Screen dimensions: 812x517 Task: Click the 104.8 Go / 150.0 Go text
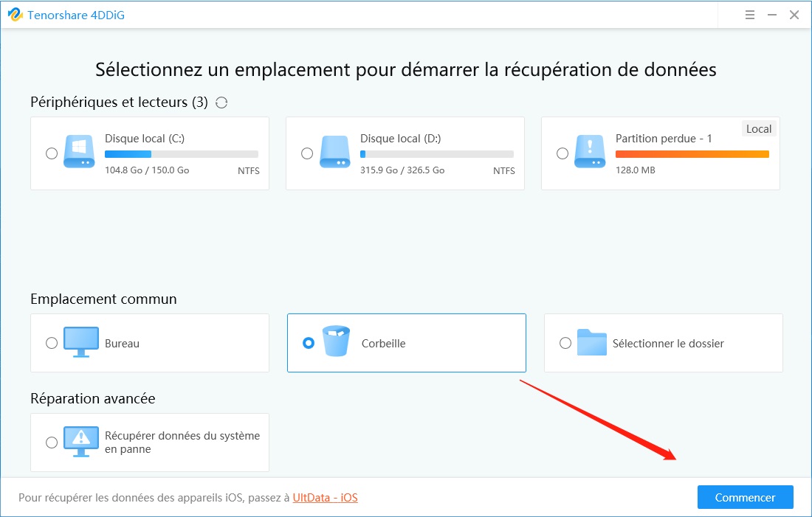click(147, 170)
